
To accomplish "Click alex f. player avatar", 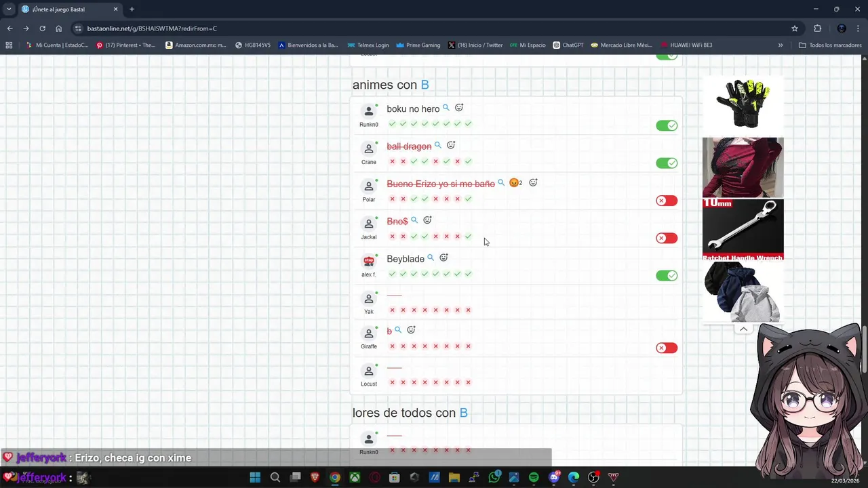I will point(369,261).
